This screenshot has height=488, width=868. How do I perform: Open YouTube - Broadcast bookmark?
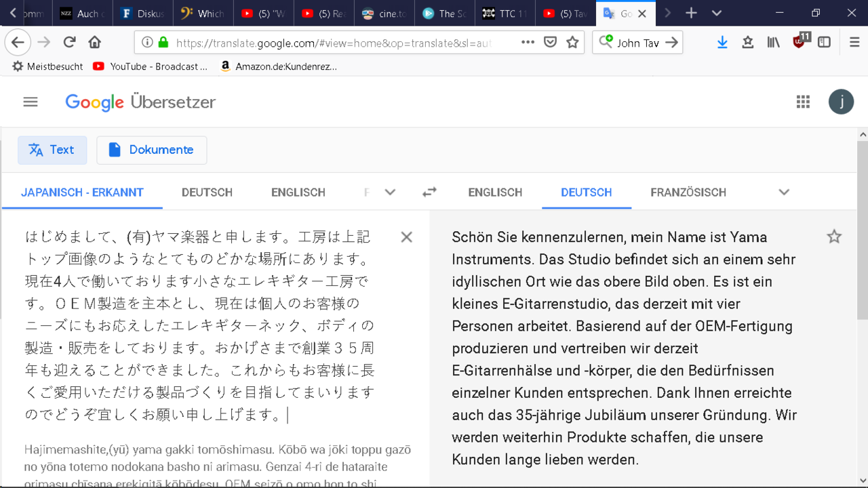pos(151,66)
